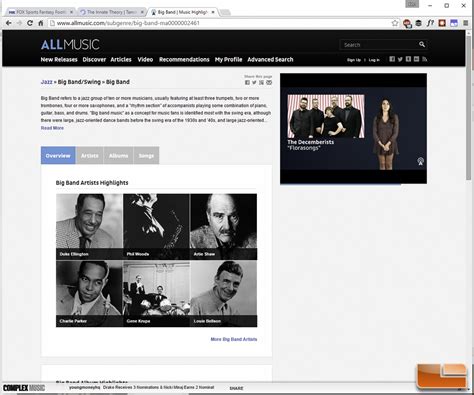
Task: Switch to the Artists tab
Action: [x=90, y=155]
